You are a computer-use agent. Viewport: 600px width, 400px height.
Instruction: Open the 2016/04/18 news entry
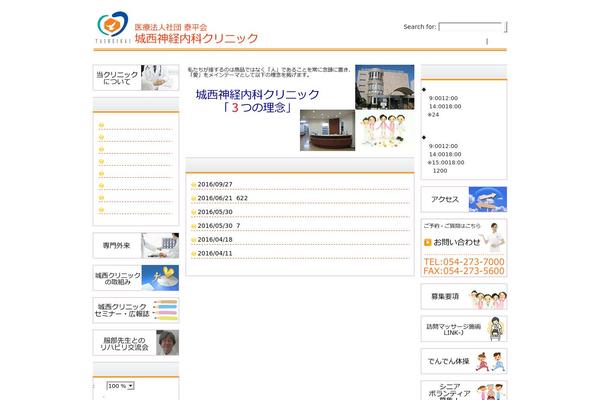click(215, 240)
